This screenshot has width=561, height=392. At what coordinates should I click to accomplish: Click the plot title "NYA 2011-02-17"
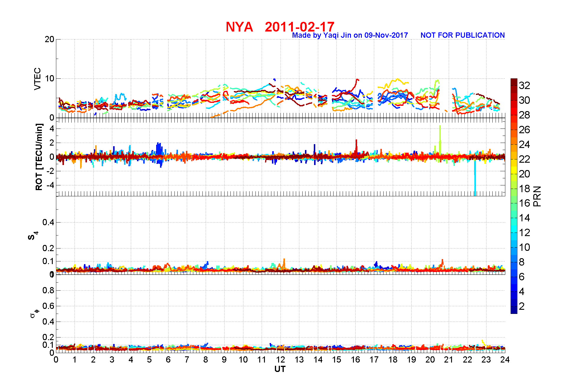pos(280,27)
